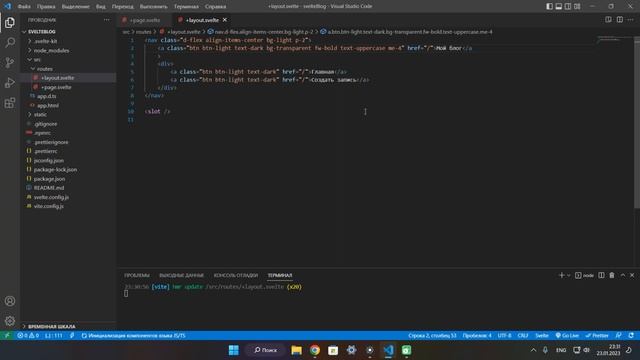
Task: Change language mode Svelte in status bar
Action: click(x=542, y=336)
